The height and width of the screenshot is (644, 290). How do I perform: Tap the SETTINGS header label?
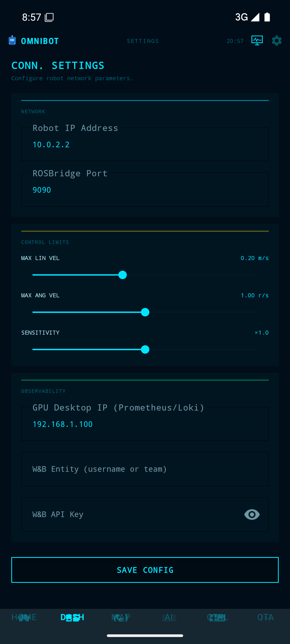coord(143,41)
